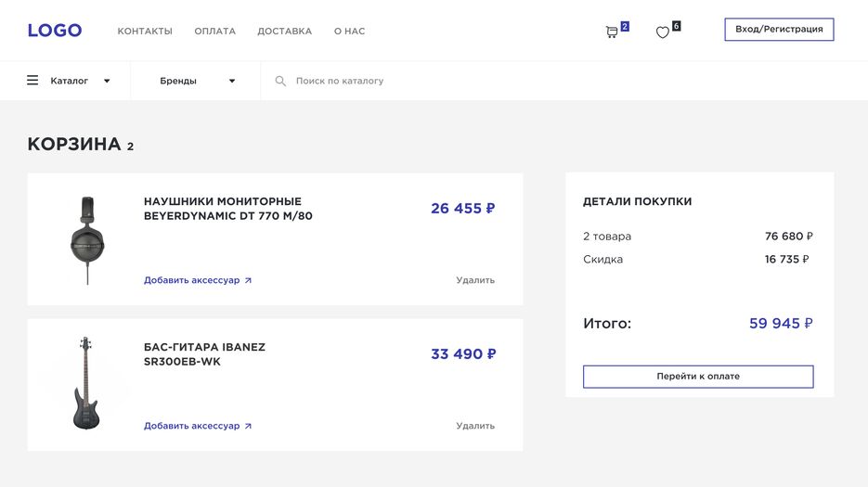The image size is (868, 487).
Task: Click the magnifier search icon
Action: click(280, 81)
